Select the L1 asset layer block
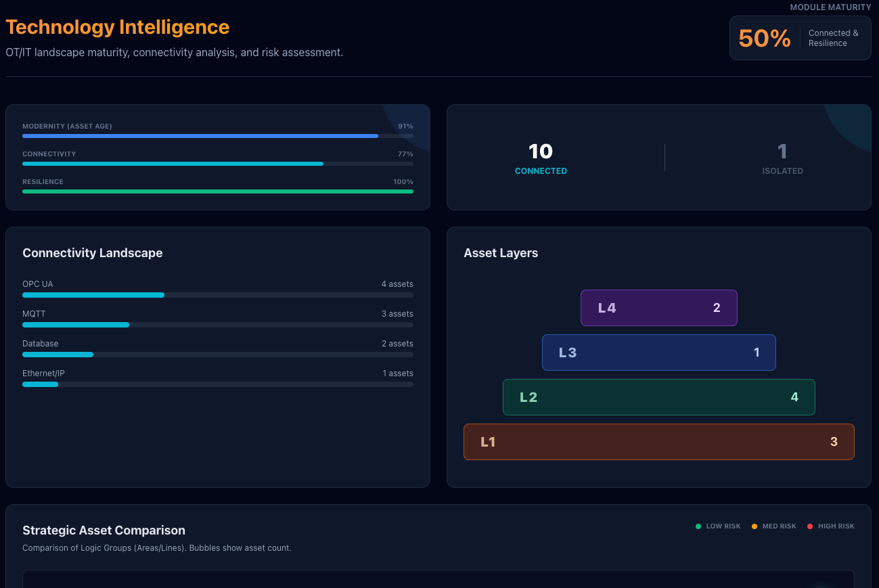This screenshot has width=879, height=588. pos(658,441)
